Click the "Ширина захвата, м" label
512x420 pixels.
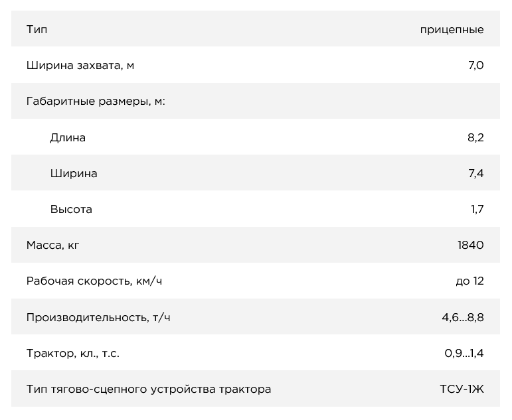coord(80,65)
